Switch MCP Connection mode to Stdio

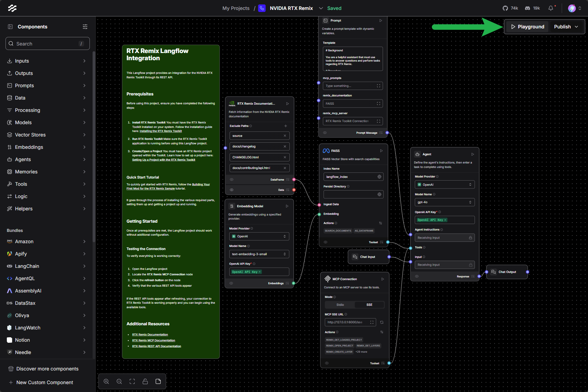pyautogui.click(x=340, y=305)
